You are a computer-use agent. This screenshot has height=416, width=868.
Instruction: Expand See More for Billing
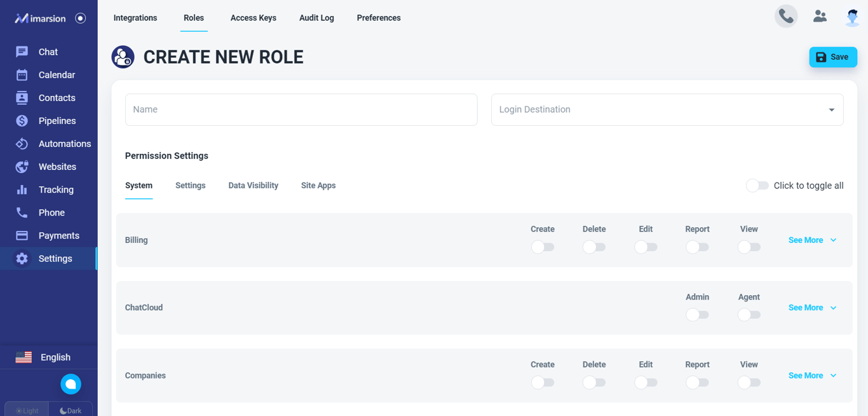(x=812, y=240)
